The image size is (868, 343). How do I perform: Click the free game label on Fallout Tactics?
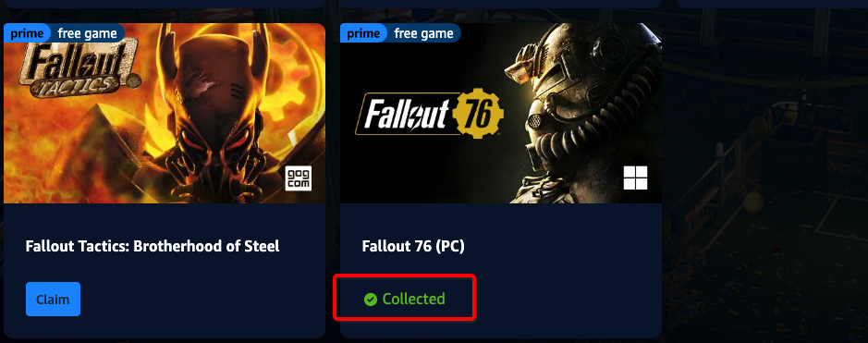pyautogui.click(x=88, y=34)
